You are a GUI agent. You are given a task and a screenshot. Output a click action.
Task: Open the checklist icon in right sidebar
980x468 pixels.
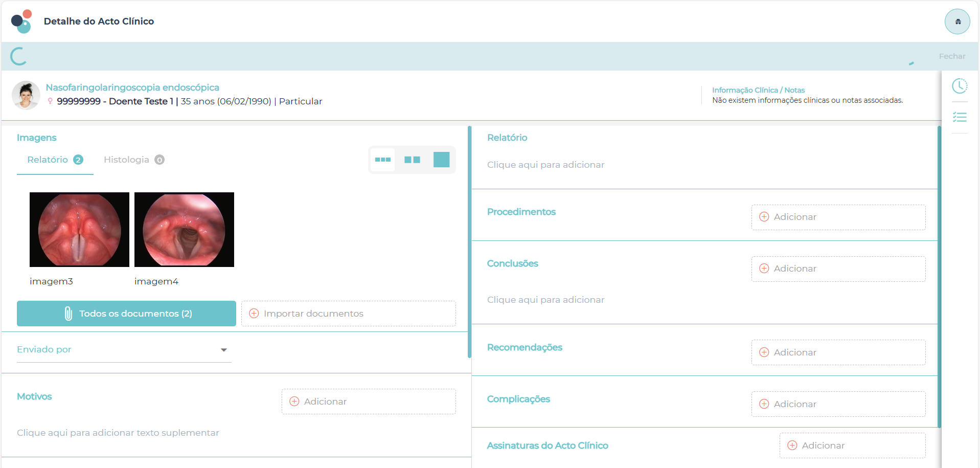coord(960,118)
